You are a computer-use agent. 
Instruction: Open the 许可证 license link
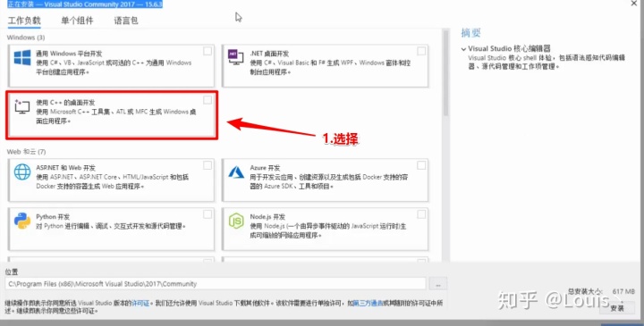pos(140,304)
